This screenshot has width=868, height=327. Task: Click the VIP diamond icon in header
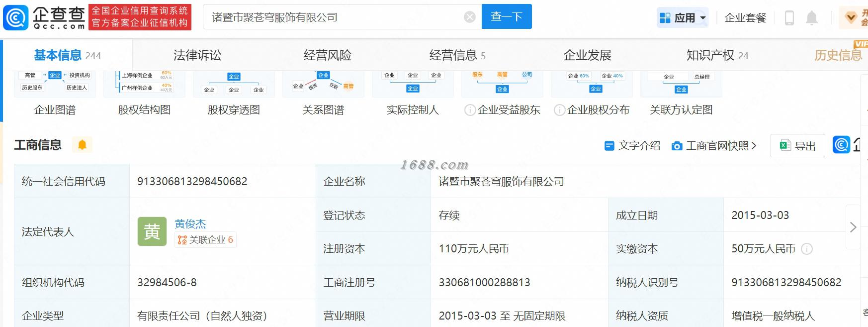[851, 18]
